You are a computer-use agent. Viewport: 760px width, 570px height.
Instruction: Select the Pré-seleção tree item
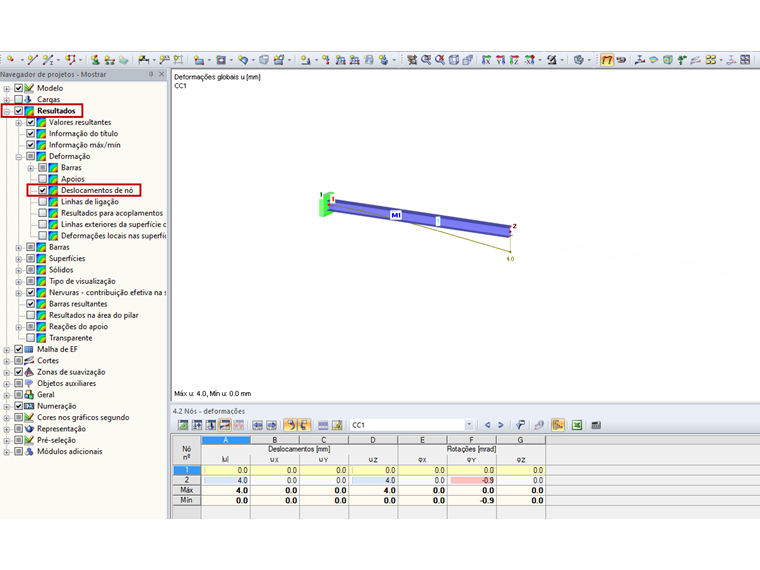coord(56,440)
